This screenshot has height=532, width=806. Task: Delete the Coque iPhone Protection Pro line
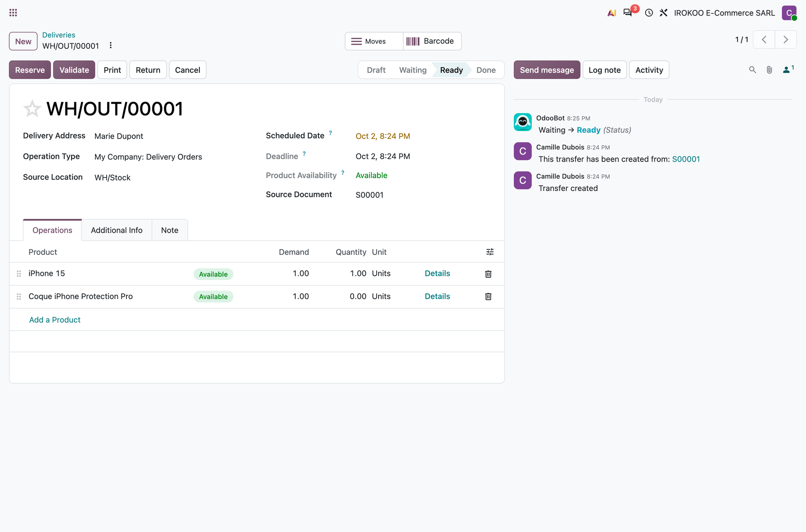(488, 296)
